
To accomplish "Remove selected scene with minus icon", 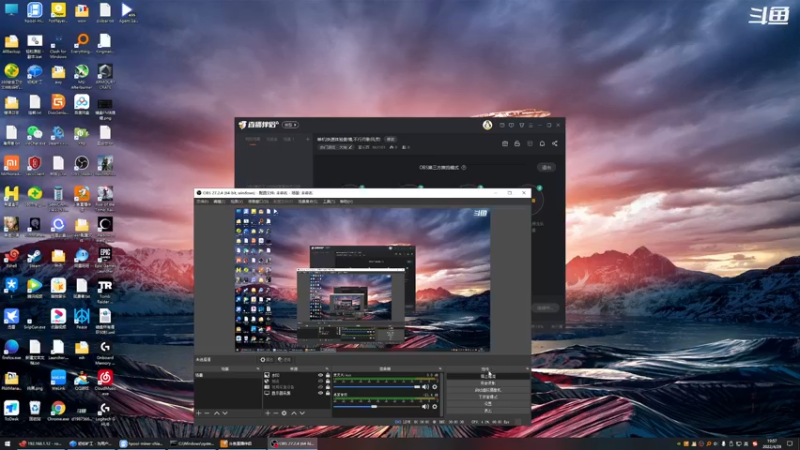I will [207, 413].
